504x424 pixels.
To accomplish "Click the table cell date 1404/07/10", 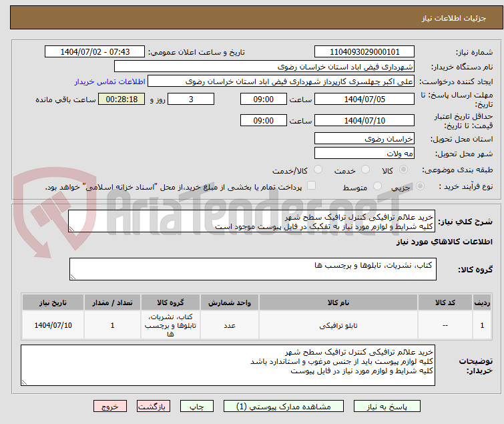I will [x=53, y=325].
